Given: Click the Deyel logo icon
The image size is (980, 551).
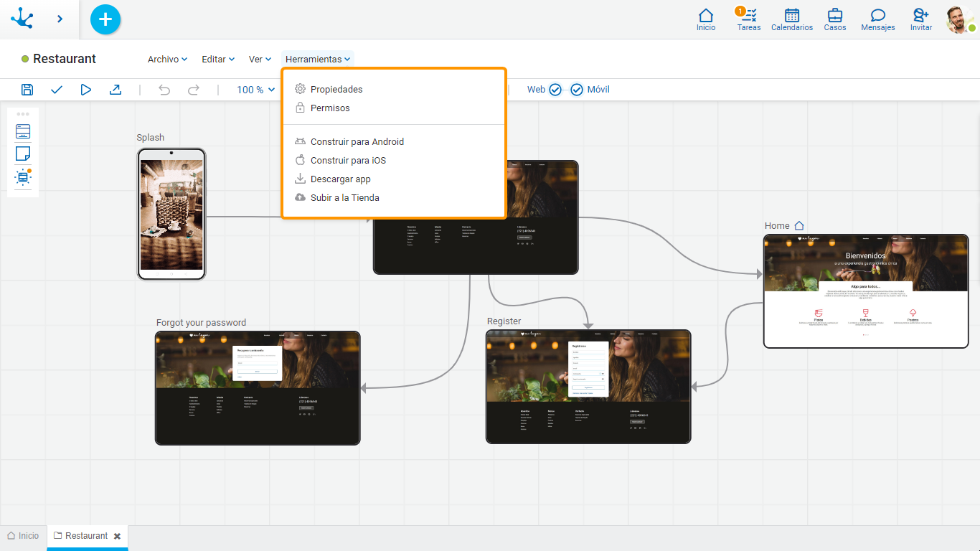Looking at the screenshot, I should point(22,19).
